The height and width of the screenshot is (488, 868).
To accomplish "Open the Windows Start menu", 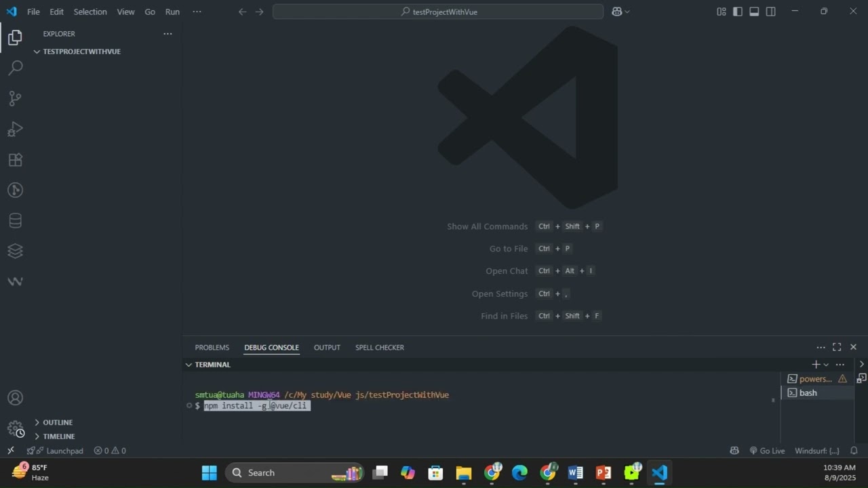I will pos(209,473).
